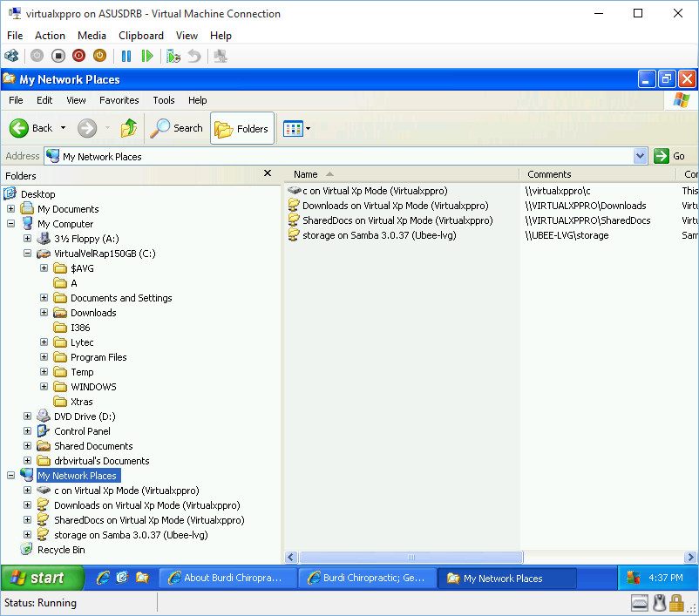Expand the $AVG folder node
699x616 pixels.
point(44,267)
